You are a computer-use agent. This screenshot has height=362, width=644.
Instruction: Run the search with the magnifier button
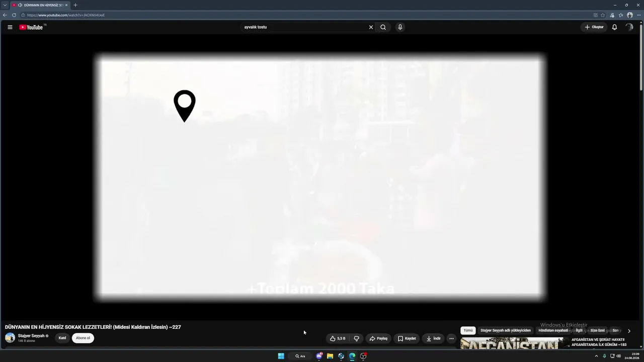383,27
